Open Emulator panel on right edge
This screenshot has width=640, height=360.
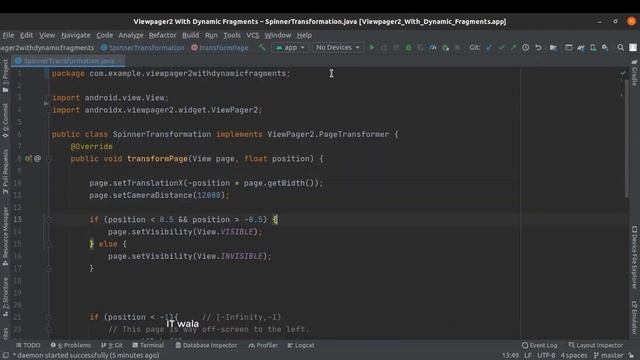tap(634, 318)
